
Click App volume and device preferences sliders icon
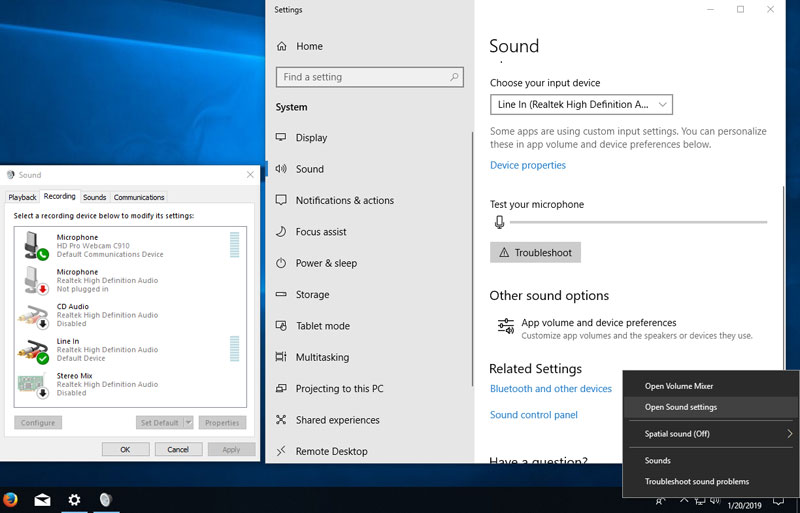tap(506, 326)
